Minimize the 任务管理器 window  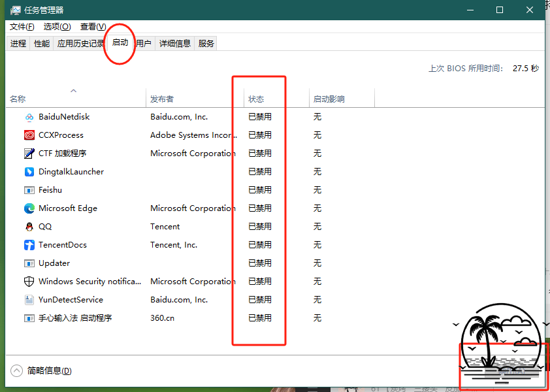[470, 10]
